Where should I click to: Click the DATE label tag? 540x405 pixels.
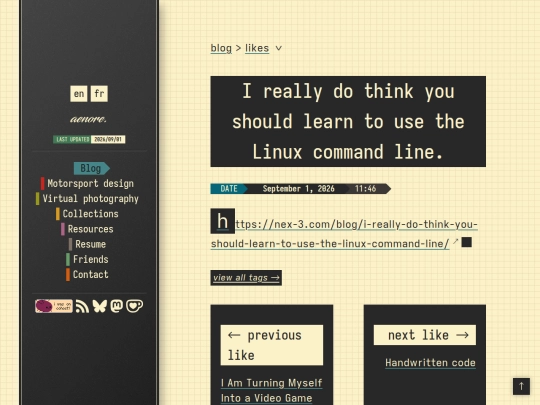[x=229, y=189]
